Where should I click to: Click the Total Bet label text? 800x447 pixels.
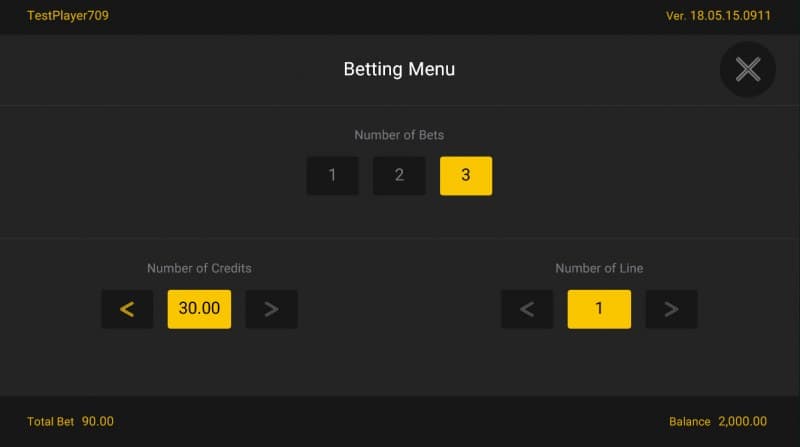coord(50,422)
